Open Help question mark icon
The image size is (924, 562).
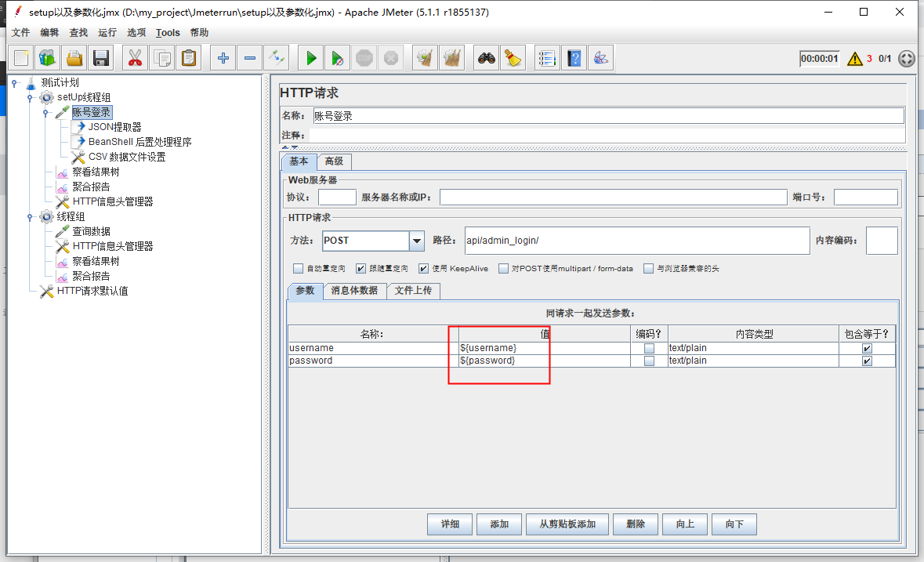(x=574, y=58)
